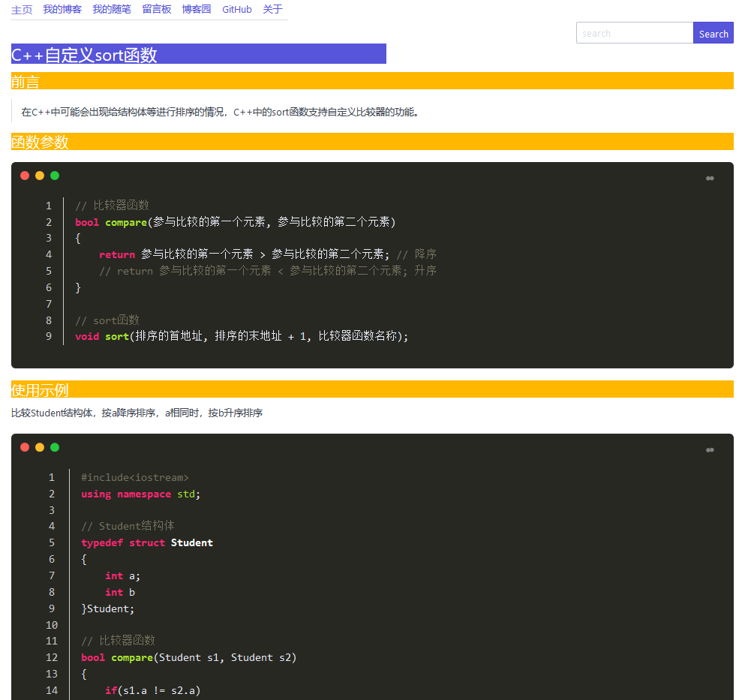Click line number 10 in second code block
Screen dimensions: 745x700
(x=52, y=626)
